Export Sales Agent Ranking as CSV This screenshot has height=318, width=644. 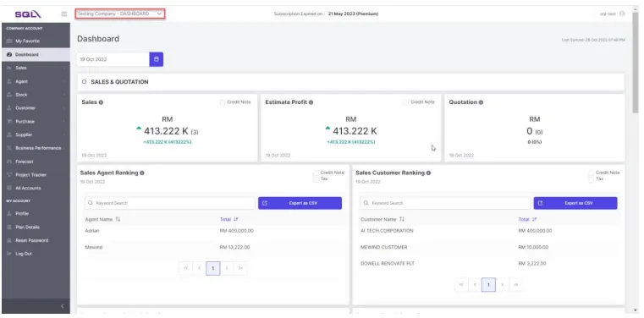pyautogui.click(x=300, y=203)
